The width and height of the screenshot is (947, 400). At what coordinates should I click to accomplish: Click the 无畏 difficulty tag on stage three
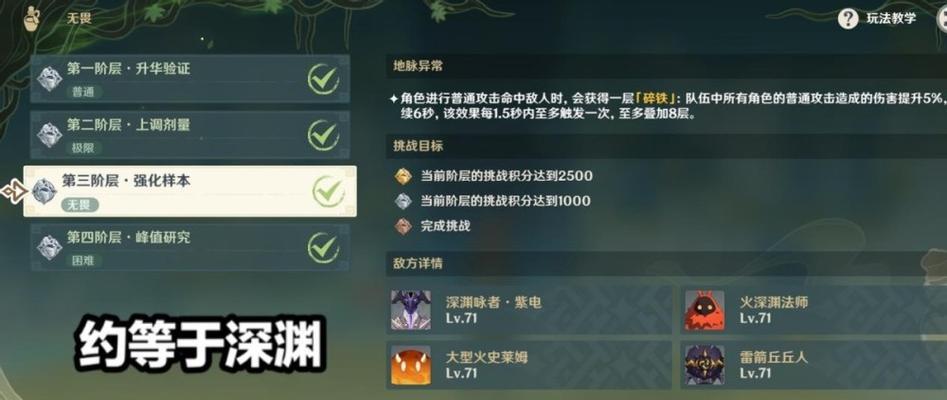(x=80, y=205)
